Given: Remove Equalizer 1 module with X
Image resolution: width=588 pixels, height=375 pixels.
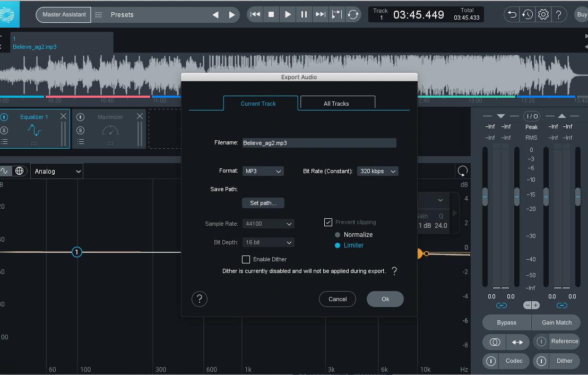Looking at the screenshot, I should click(x=64, y=116).
